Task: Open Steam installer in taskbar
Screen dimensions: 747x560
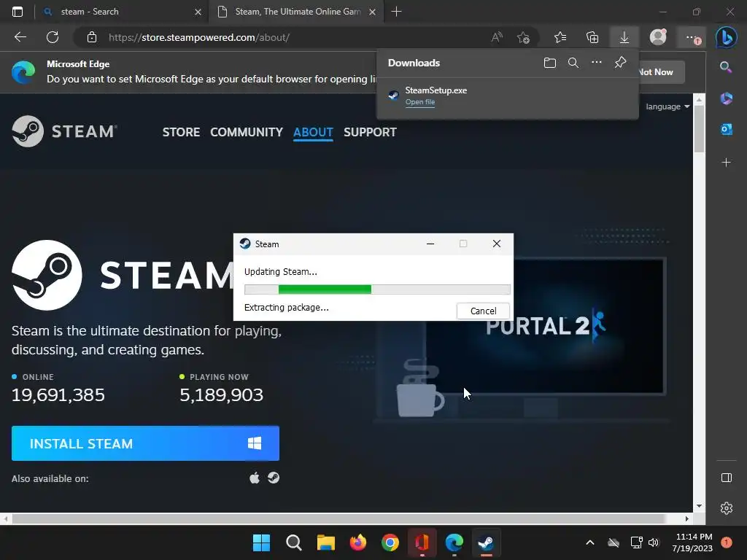Action: [x=486, y=542]
